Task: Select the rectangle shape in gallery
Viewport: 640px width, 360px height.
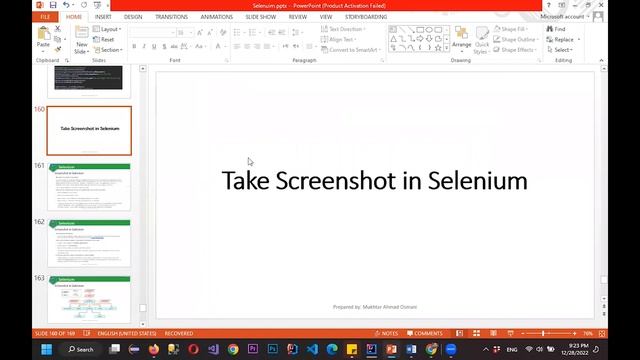Action: pos(420,30)
